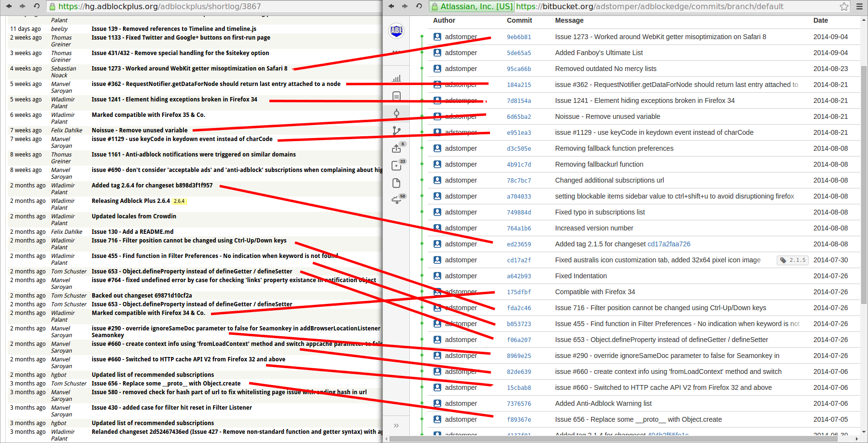The width and height of the screenshot is (868, 443).
Task: Open commit a704033 hash link
Action: [519, 197]
